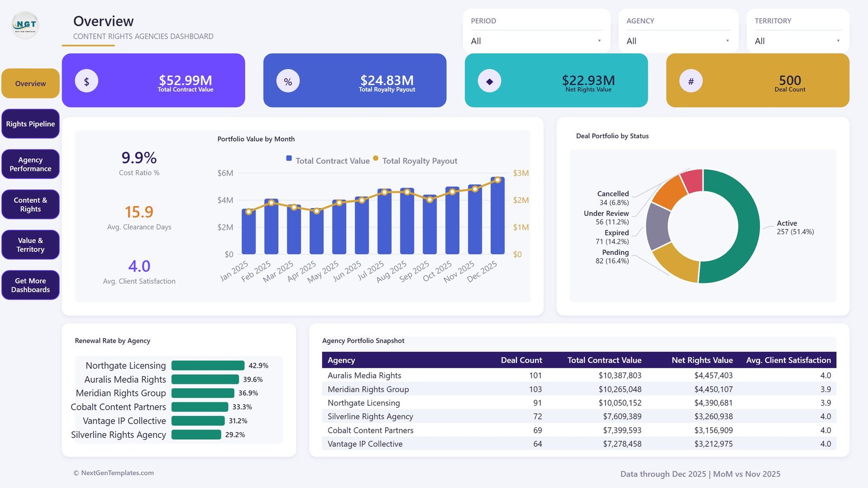Click the Active 257 (51.4%) label
This screenshot has width=868, height=488.
(795, 227)
